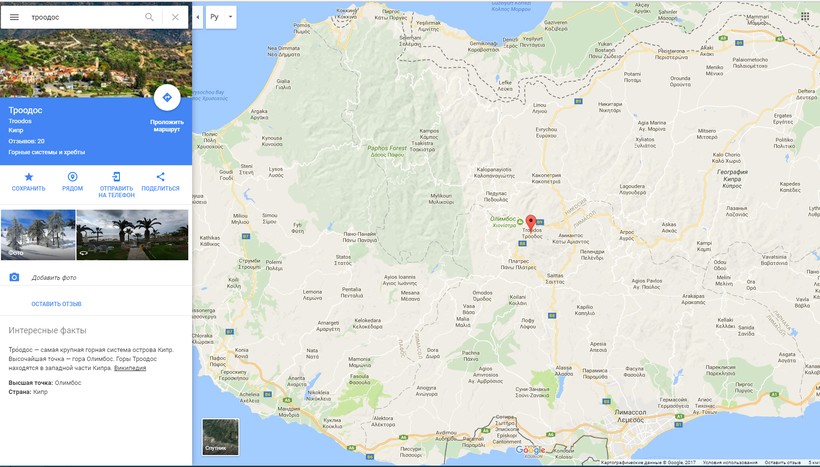The height and width of the screenshot is (467, 820).
Task: Open the palm trees panorama thumbnail
Action: click(132, 234)
